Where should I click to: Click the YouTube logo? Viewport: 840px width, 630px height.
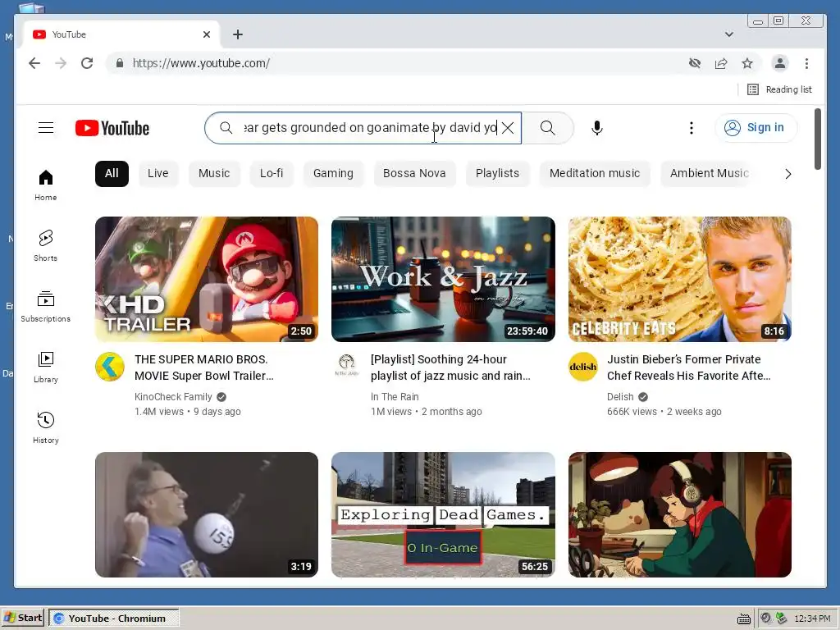[x=112, y=128]
